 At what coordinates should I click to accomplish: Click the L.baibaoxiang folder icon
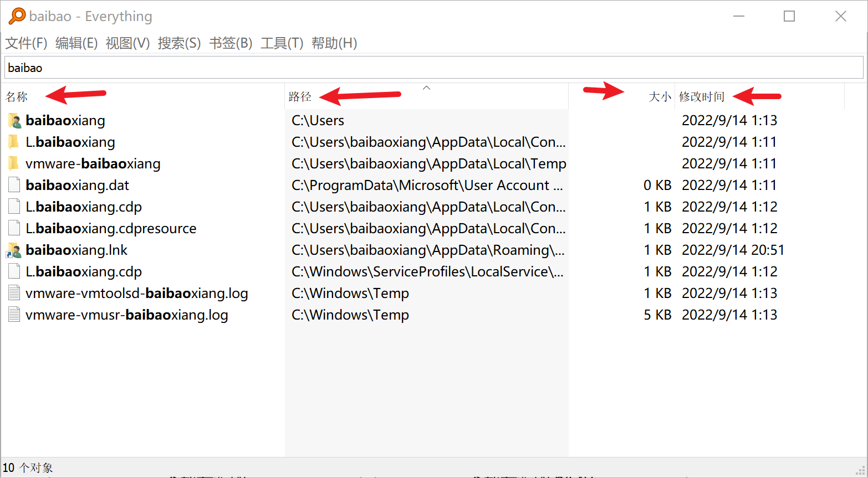[x=14, y=142]
